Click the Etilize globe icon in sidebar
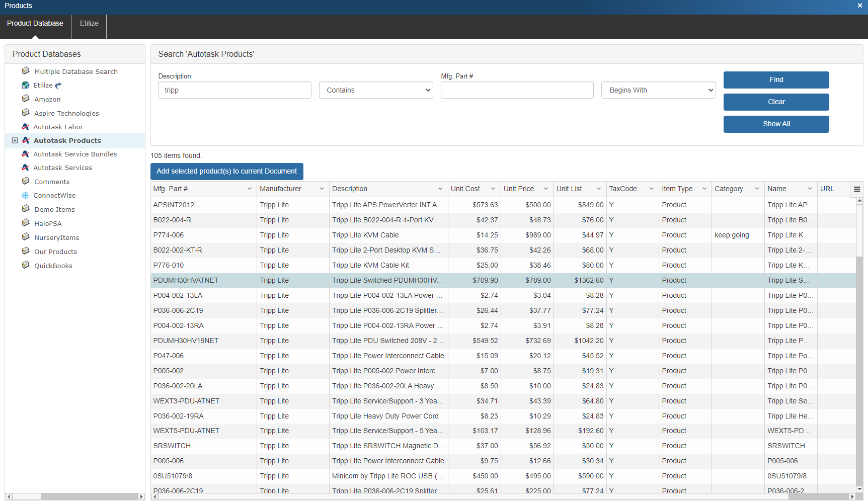This screenshot has height=503, width=868. [26, 86]
